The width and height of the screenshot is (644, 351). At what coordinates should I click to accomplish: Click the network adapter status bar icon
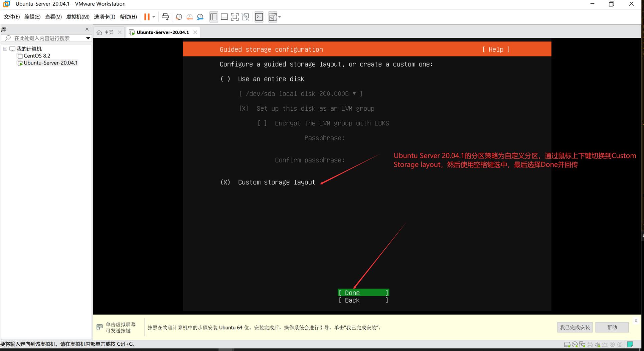[582, 344]
